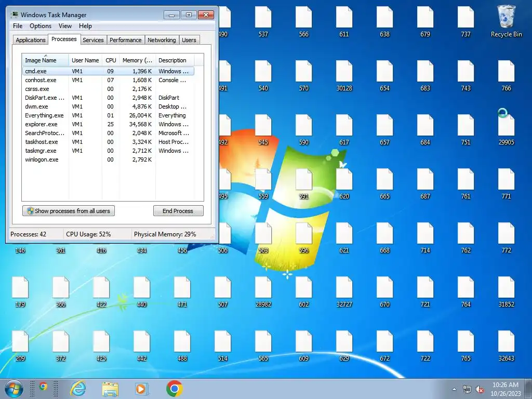Switch to the Services tab
The width and height of the screenshot is (532, 399).
[x=93, y=40]
